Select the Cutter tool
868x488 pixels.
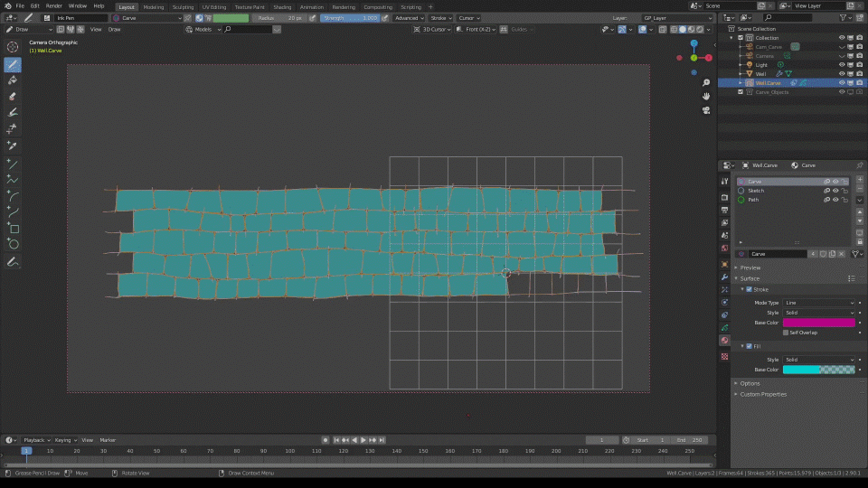[x=13, y=128]
